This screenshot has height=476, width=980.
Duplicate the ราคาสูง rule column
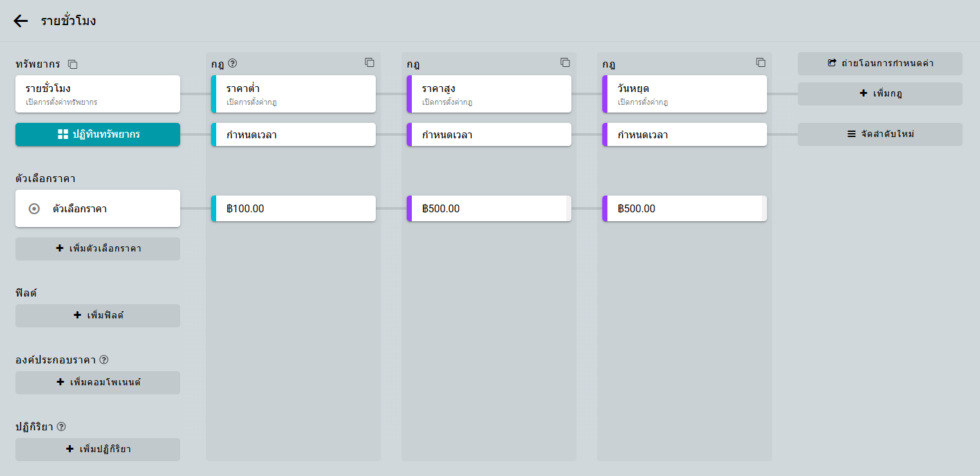point(565,62)
